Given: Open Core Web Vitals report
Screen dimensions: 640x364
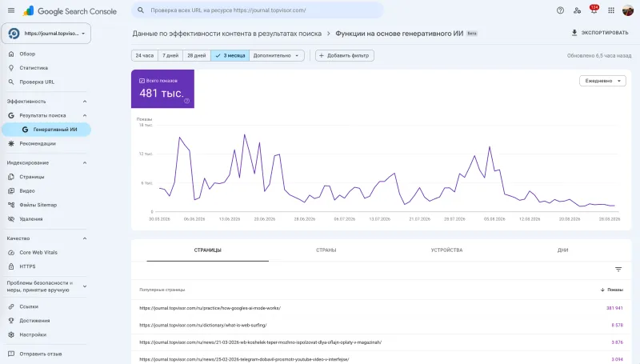Looking at the screenshot, I should tap(38, 253).
